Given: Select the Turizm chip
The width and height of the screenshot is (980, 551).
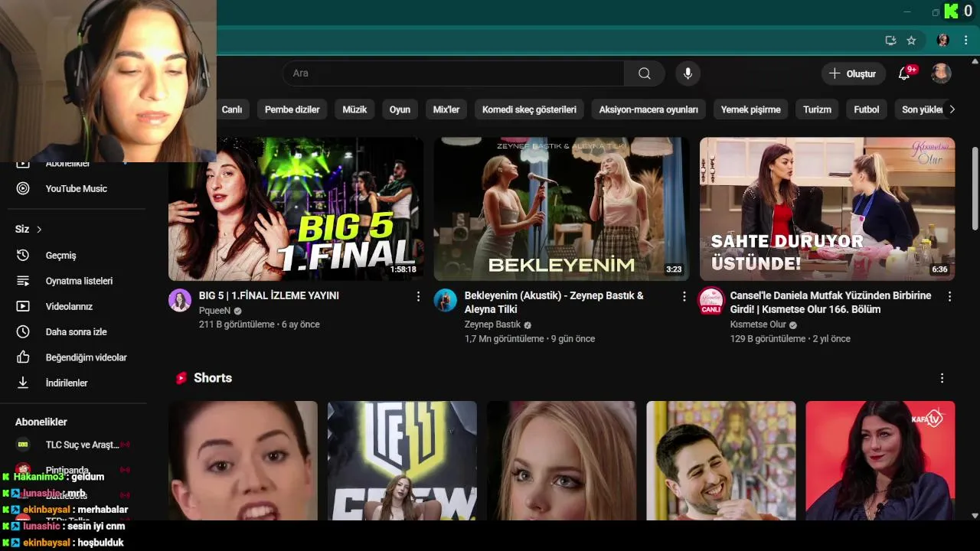Looking at the screenshot, I should (x=817, y=109).
